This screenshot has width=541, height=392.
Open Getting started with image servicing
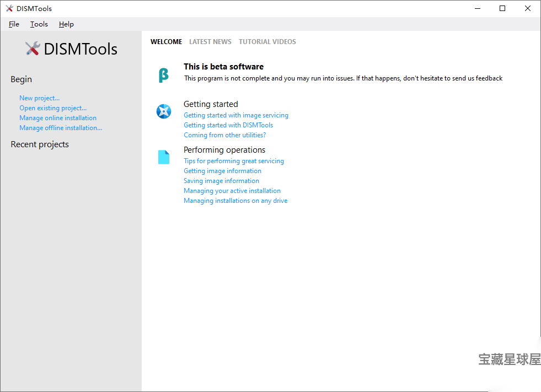click(236, 115)
